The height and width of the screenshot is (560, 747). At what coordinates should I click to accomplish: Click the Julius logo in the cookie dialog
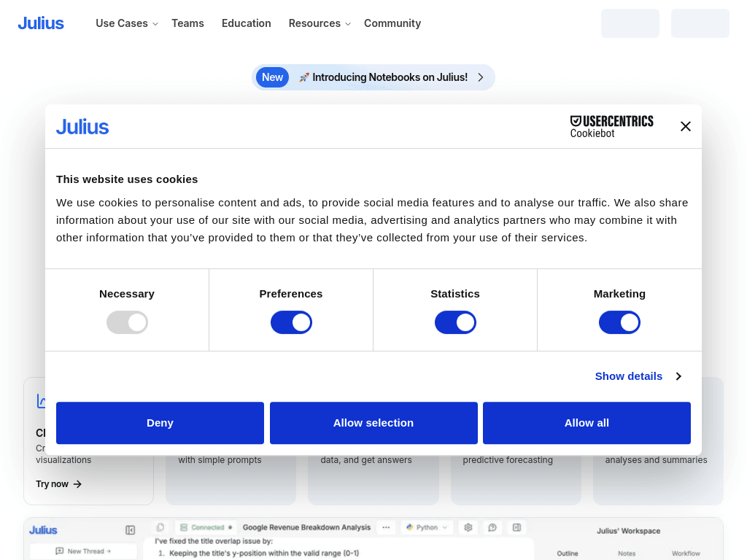[x=82, y=127]
